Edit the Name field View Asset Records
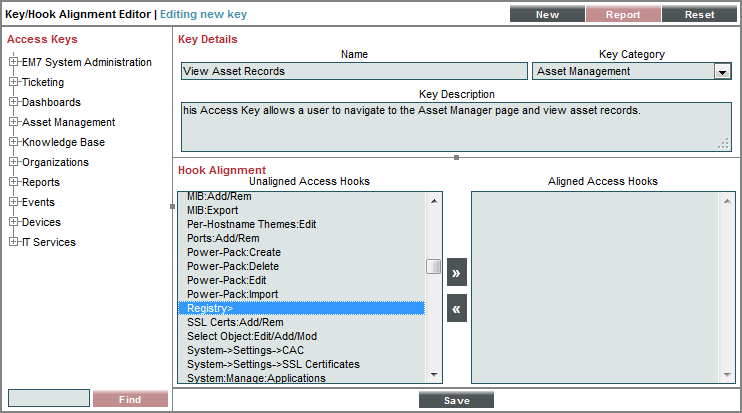Screen dimensions: 742x413 point(354,71)
